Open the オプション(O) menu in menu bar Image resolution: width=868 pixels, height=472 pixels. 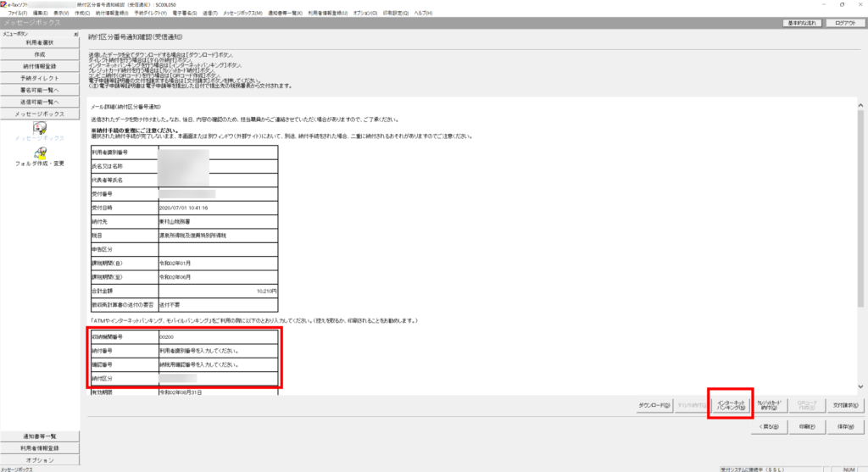point(364,14)
